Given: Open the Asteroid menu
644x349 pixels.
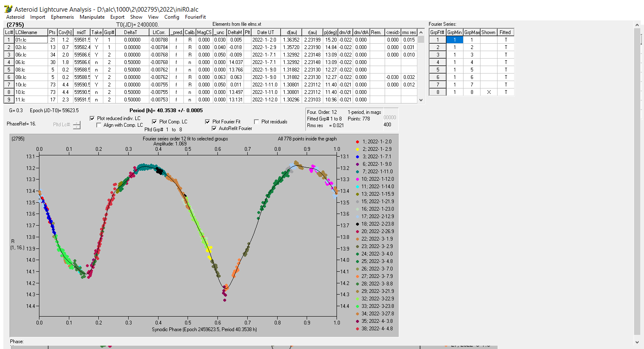Looking at the screenshot, I should 15,17.
